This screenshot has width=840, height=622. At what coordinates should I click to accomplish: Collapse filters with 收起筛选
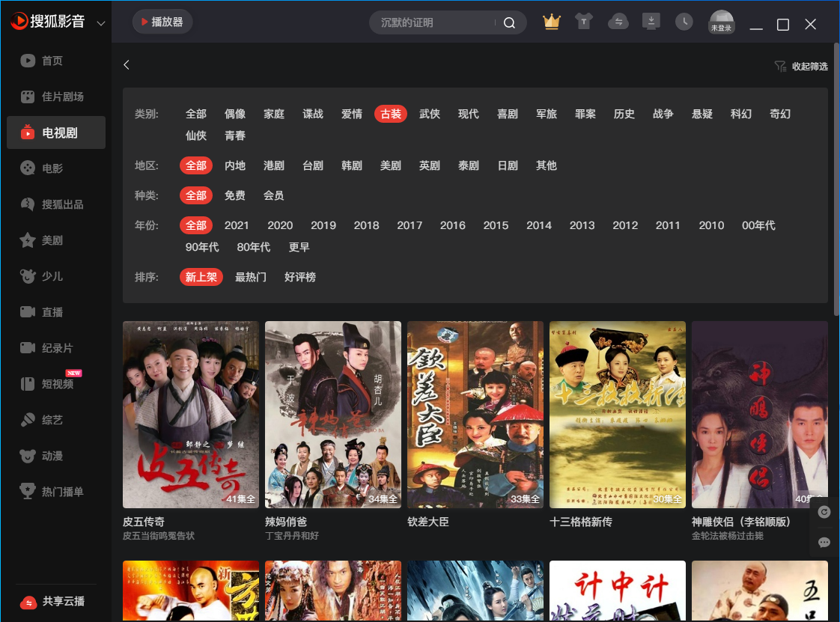coord(801,66)
